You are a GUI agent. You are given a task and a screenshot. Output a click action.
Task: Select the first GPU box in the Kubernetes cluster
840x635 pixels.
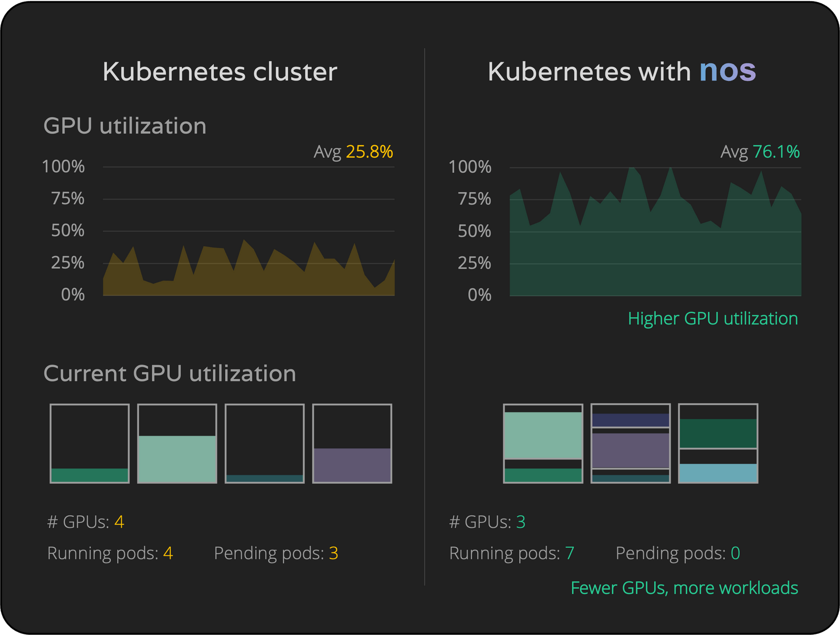coord(90,443)
